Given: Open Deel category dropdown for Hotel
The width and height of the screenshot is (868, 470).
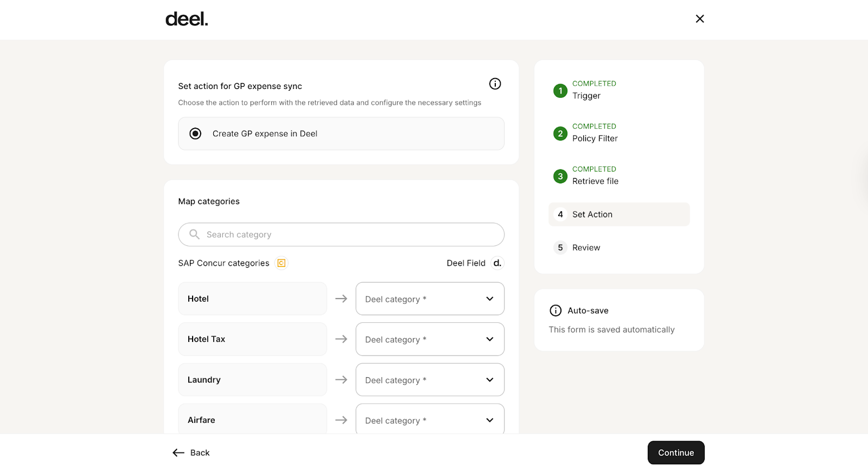Looking at the screenshot, I should click(430, 298).
